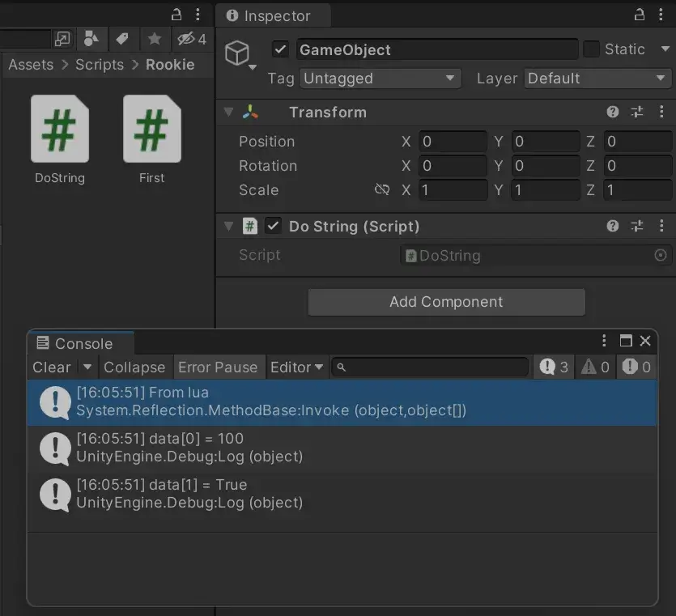Open the Static flags dropdown arrow
Image resolution: width=676 pixels, height=616 pixels.
(x=665, y=49)
